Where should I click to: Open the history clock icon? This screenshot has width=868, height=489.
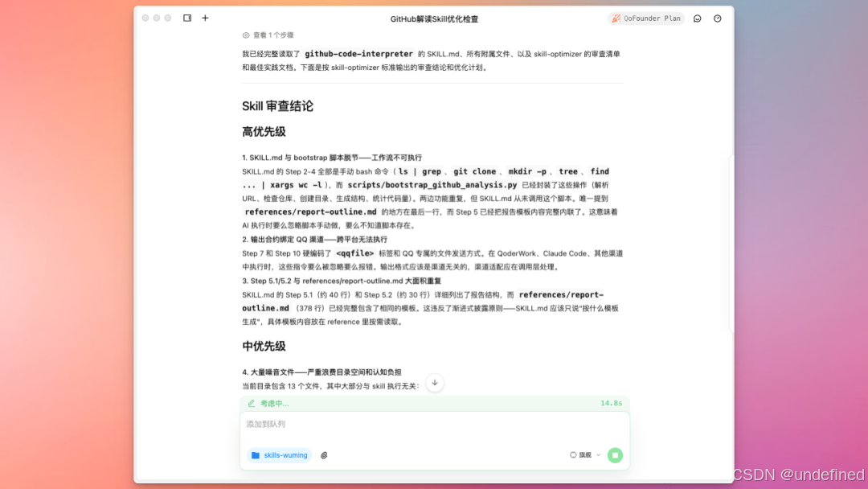click(718, 18)
